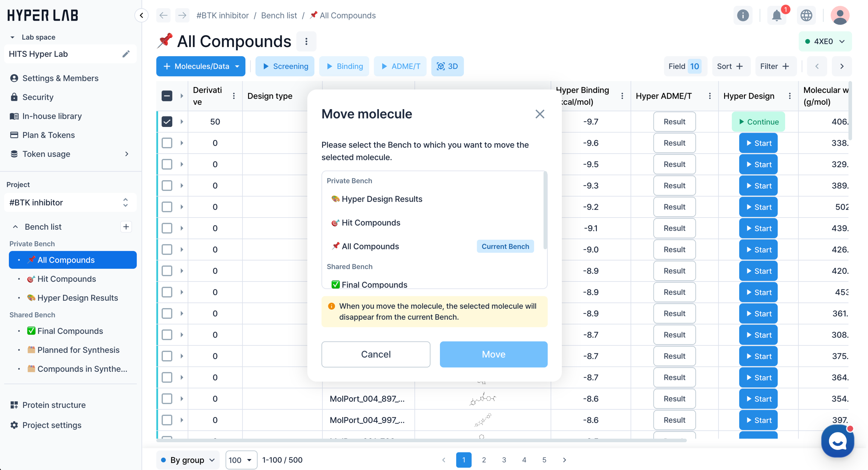868x470 pixels.
Task: Open the By group view dropdown
Action: tap(188, 460)
